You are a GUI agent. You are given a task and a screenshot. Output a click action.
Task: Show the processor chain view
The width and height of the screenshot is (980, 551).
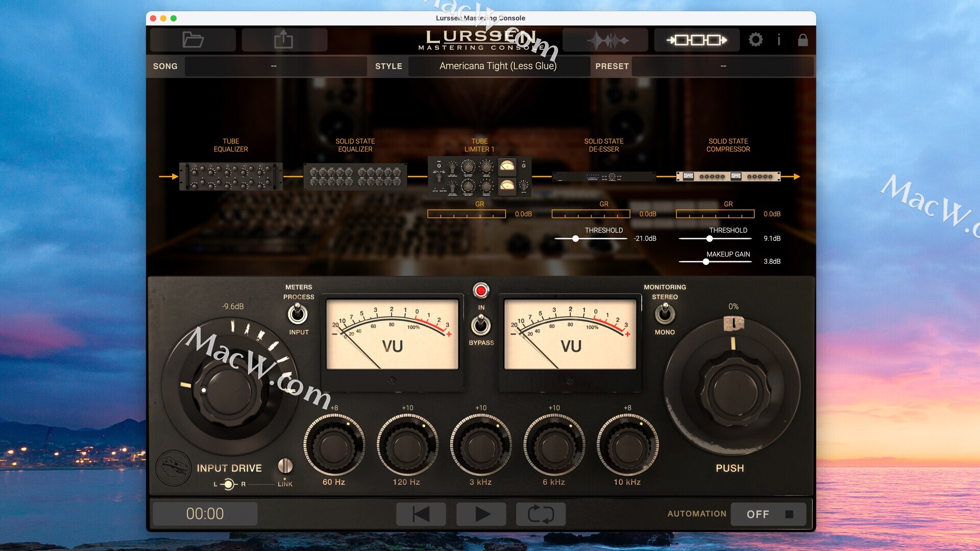(x=697, y=40)
